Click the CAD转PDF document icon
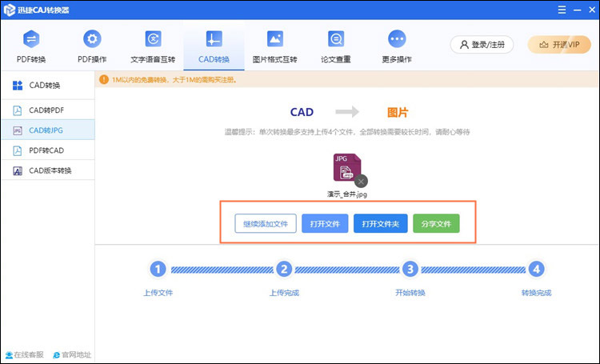The image size is (600, 364). (x=18, y=110)
